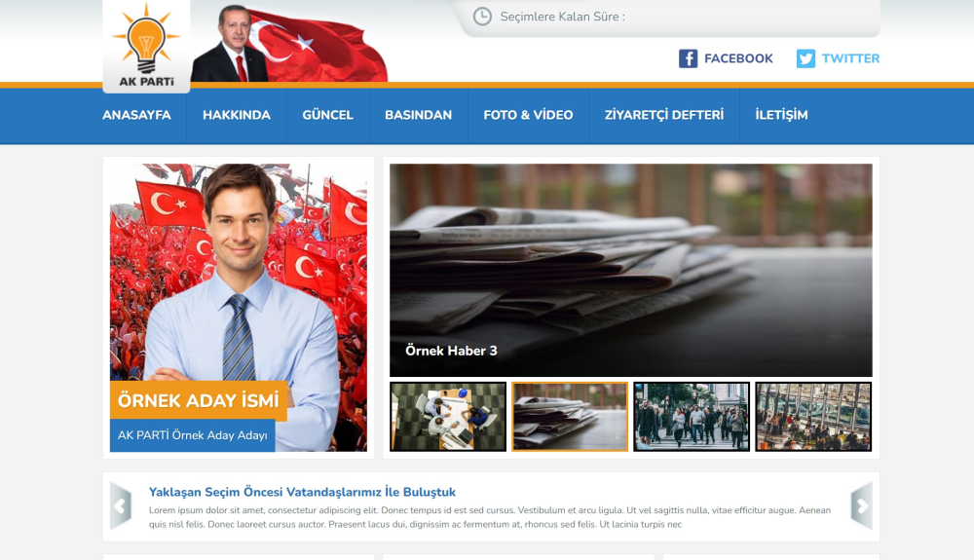
Task: Open the Hakkında page
Action: (237, 115)
